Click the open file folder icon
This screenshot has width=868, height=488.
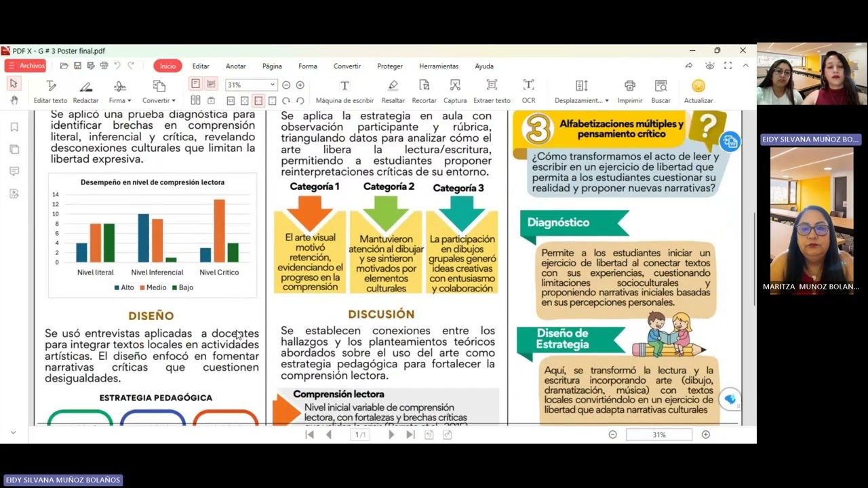[x=64, y=66]
